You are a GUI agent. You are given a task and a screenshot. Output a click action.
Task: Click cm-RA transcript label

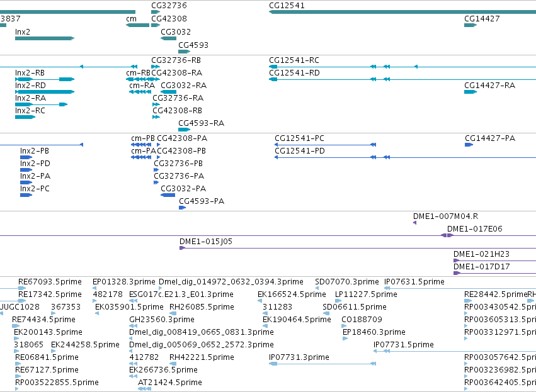pyautogui.click(x=142, y=86)
